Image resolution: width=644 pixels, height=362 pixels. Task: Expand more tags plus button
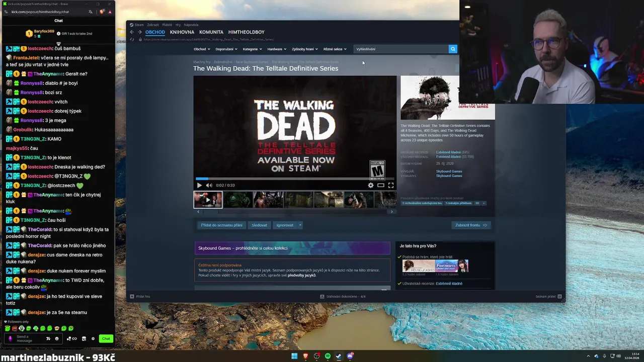tap(484, 203)
